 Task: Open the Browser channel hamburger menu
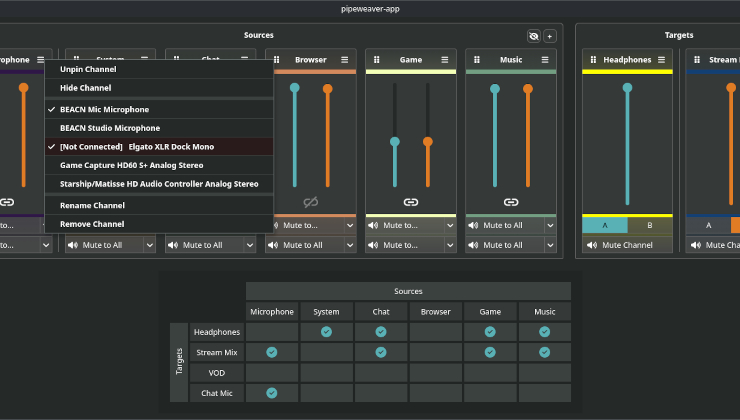tap(345, 60)
